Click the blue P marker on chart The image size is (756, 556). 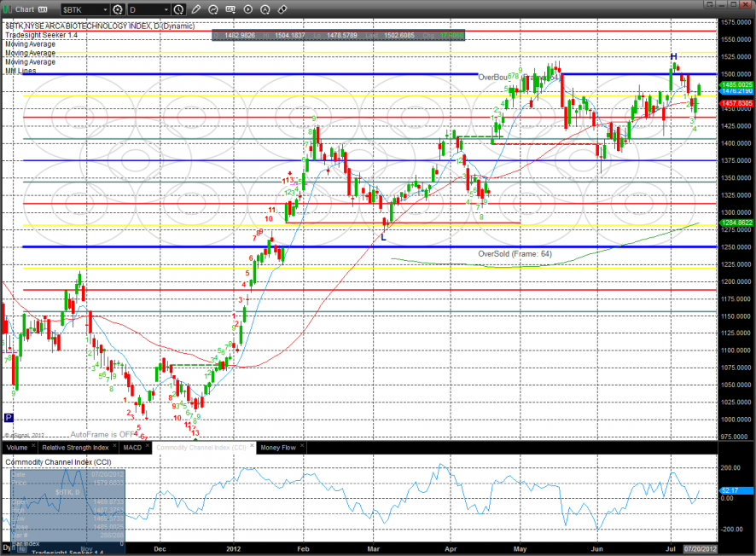9,418
